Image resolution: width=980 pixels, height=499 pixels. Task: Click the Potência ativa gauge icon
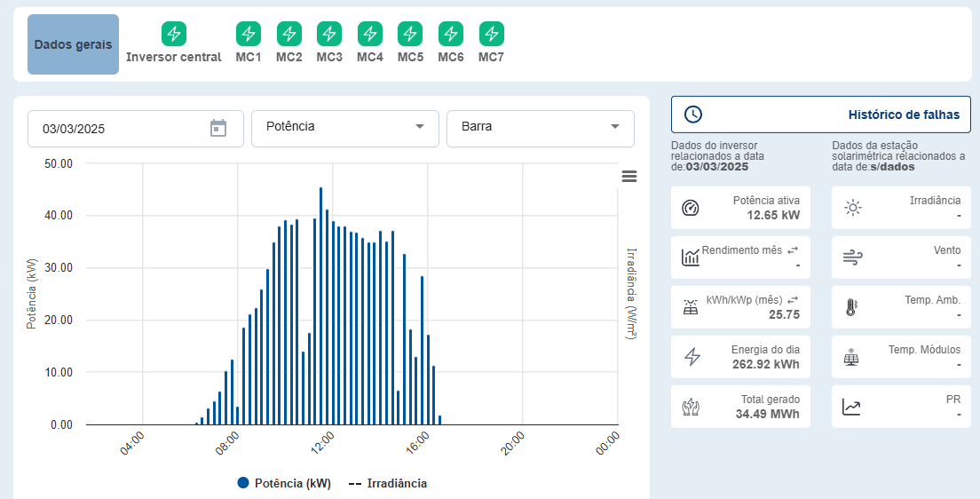pyautogui.click(x=690, y=208)
